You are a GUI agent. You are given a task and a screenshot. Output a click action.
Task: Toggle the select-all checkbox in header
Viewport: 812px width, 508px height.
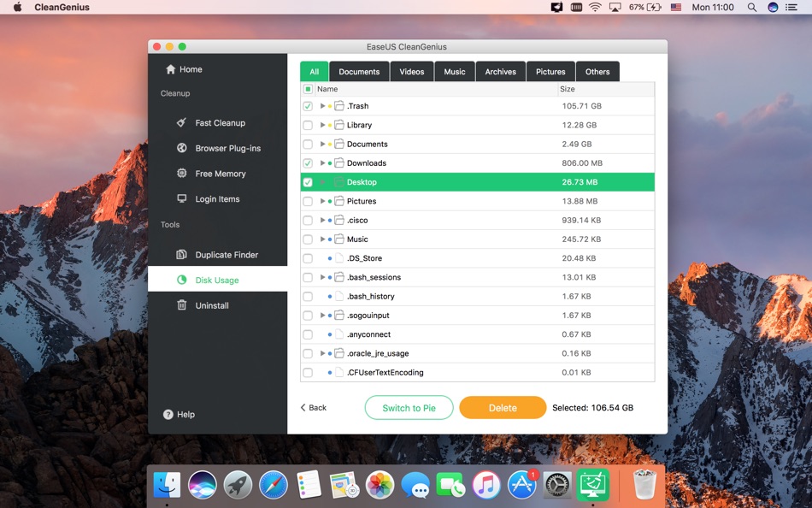308,89
